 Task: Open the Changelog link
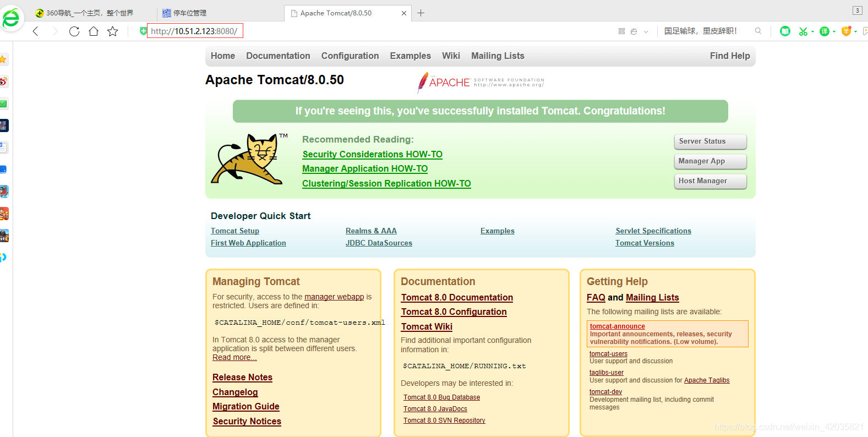click(x=235, y=392)
